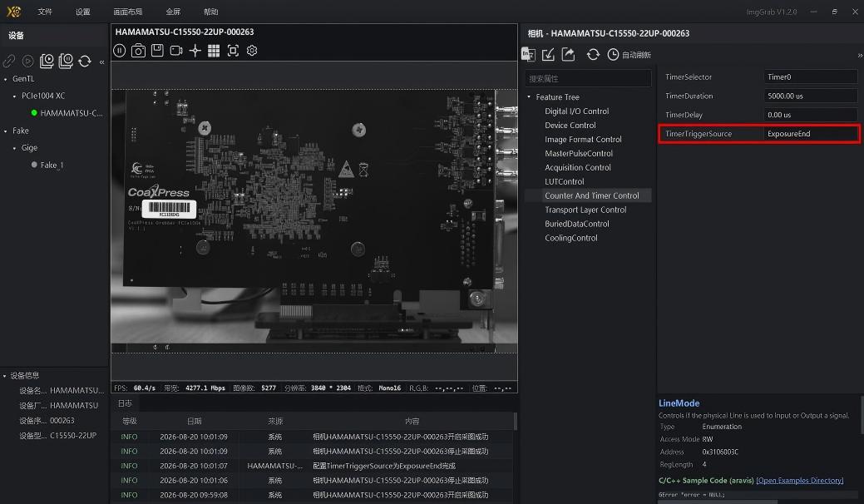Start recording with the video camera icon

[176, 51]
